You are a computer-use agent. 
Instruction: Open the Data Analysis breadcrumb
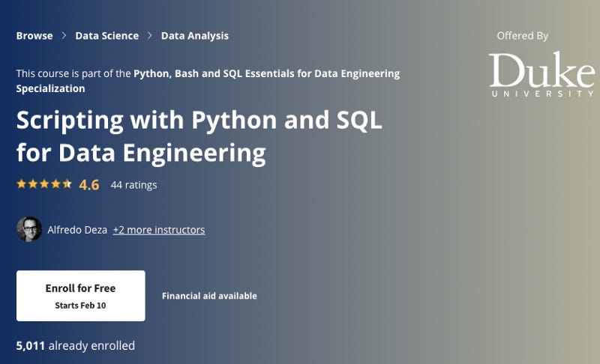(x=194, y=36)
